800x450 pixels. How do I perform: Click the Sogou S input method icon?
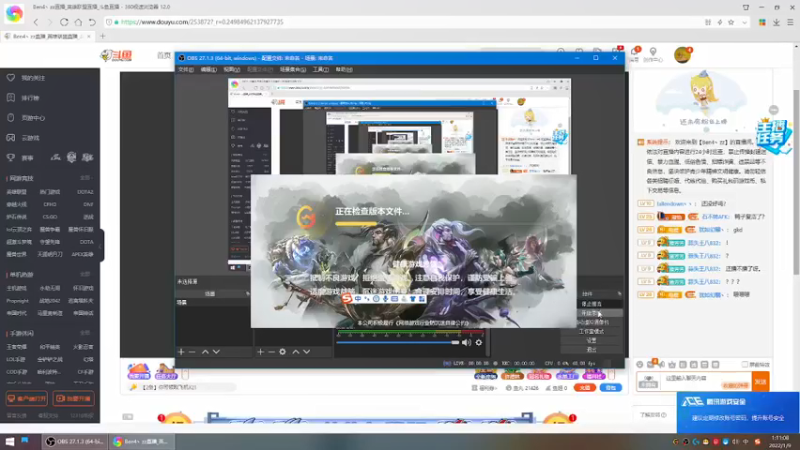coord(347,298)
